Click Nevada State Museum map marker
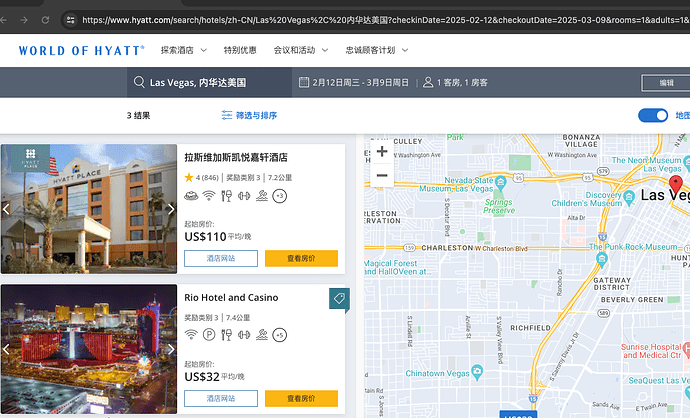 click(x=500, y=181)
